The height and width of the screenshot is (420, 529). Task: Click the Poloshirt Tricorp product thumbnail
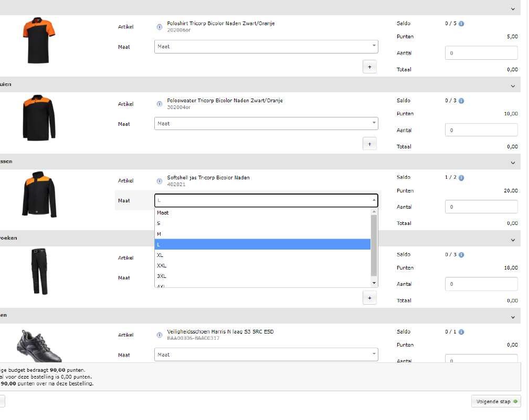[x=36, y=40]
